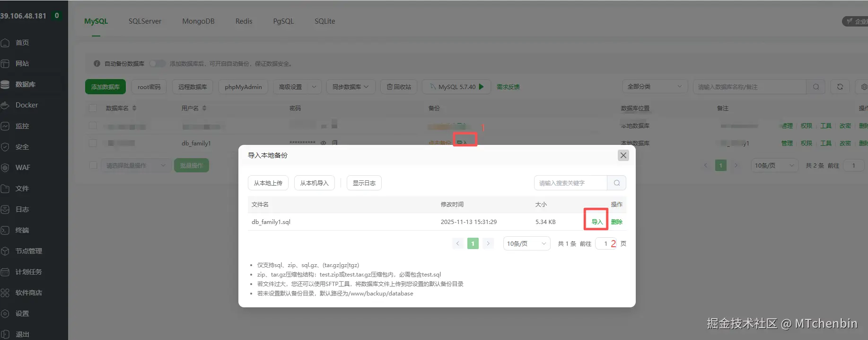The width and height of the screenshot is (868, 340).
Task: Open the 10条/页 dropdown in import dialog
Action: [x=526, y=243]
